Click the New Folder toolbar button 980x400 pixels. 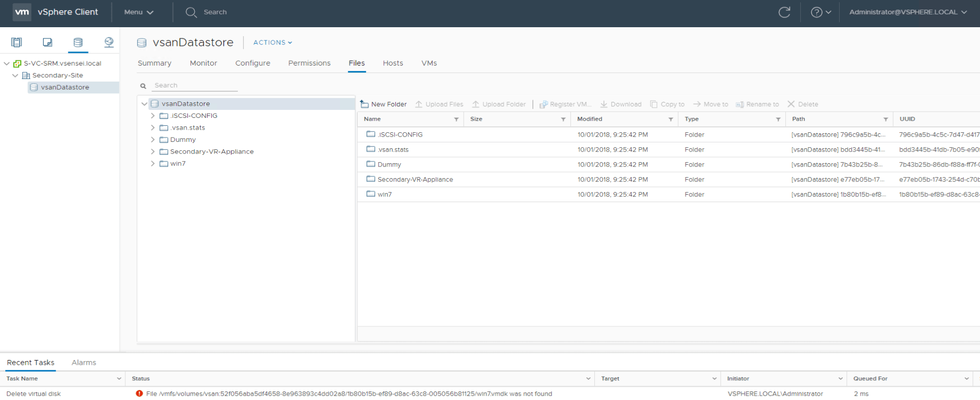click(x=384, y=104)
